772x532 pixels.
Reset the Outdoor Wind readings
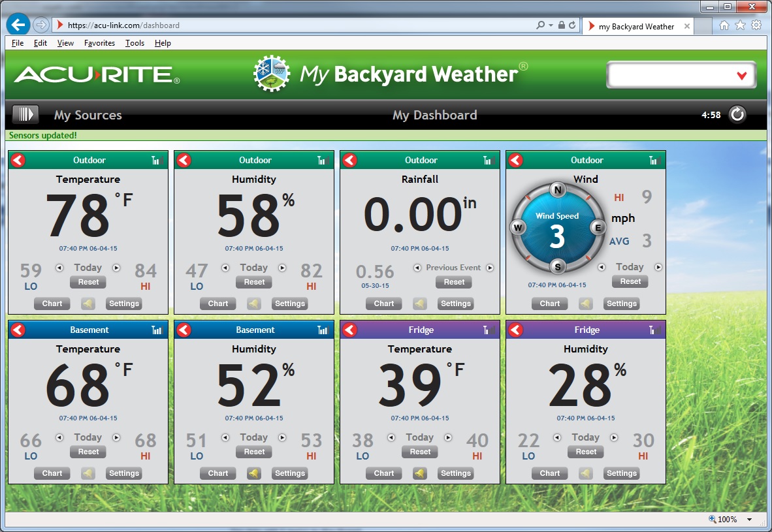tap(630, 281)
